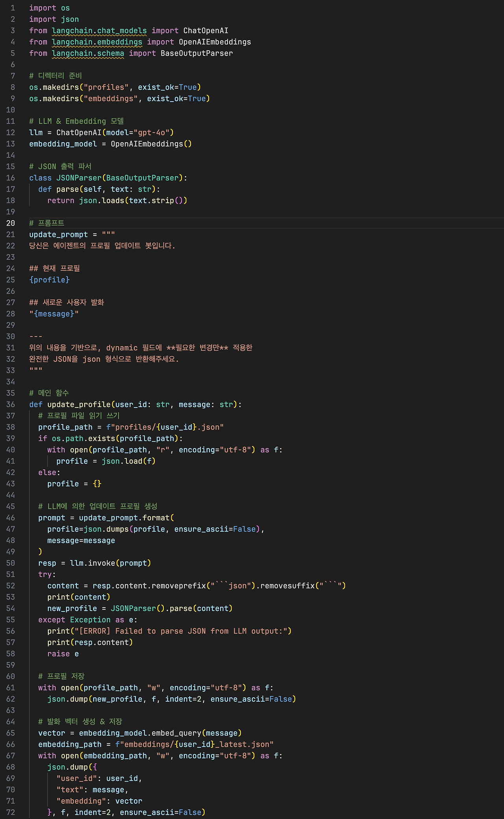Image resolution: width=504 pixels, height=819 pixels.
Task: Click the 'raise e' statement
Action: coord(63,654)
